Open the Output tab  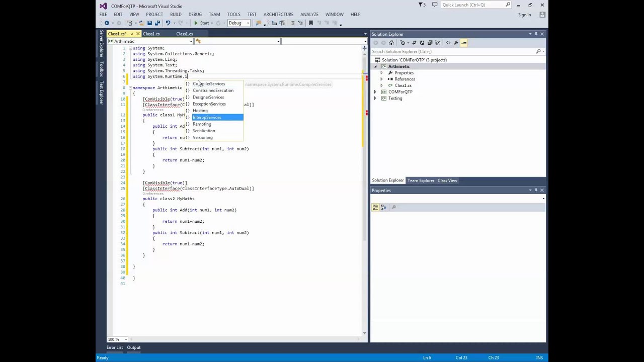(x=134, y=347)
